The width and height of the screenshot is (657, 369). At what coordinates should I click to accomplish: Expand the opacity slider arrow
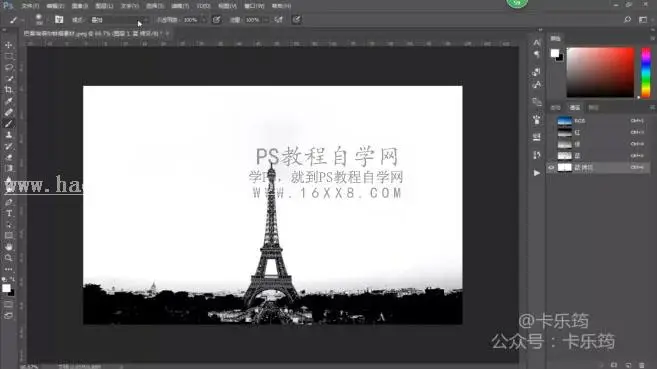click(x=204, y=20)
